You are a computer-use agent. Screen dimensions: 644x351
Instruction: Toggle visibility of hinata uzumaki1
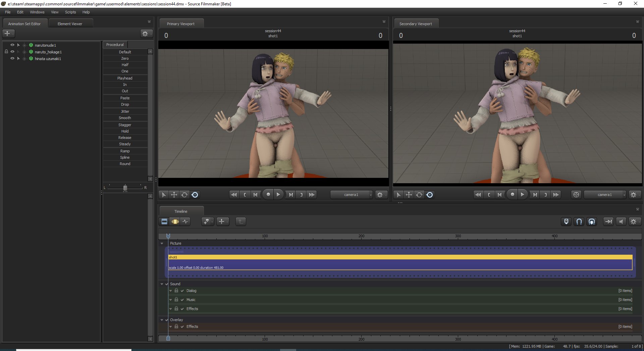pyautogui.click(x=12, y=58)
